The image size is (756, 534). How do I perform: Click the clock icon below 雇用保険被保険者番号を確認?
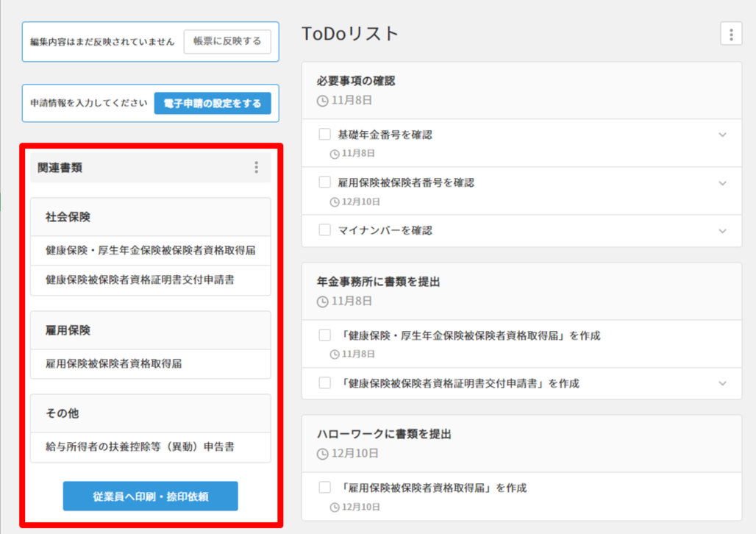(x=335, y=202)
